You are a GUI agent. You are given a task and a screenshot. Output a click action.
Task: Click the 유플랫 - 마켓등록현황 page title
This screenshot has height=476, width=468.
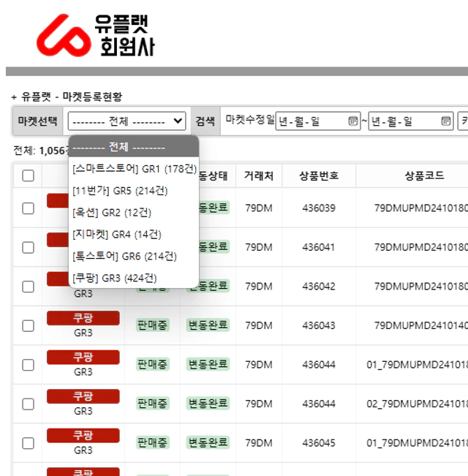tap(72, 97)
